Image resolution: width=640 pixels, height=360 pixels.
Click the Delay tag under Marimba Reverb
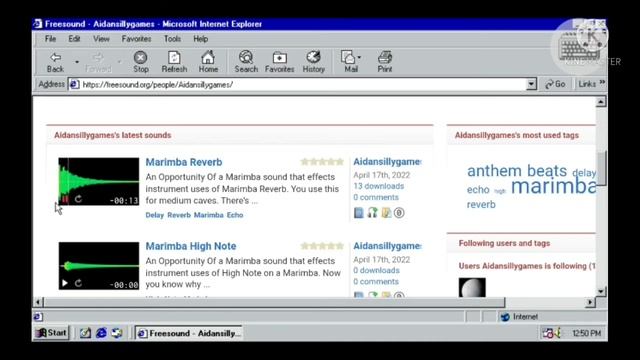(155, 215)
